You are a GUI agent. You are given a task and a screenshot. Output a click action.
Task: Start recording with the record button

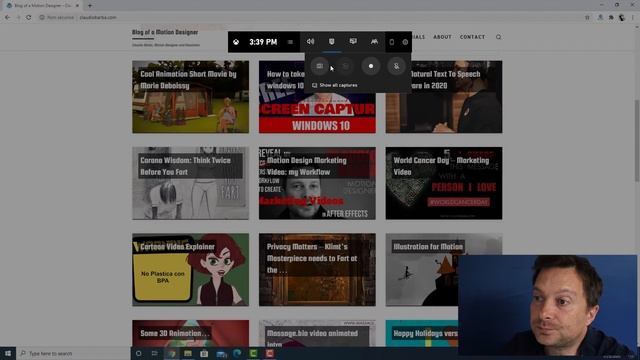[x=371, y=66]
